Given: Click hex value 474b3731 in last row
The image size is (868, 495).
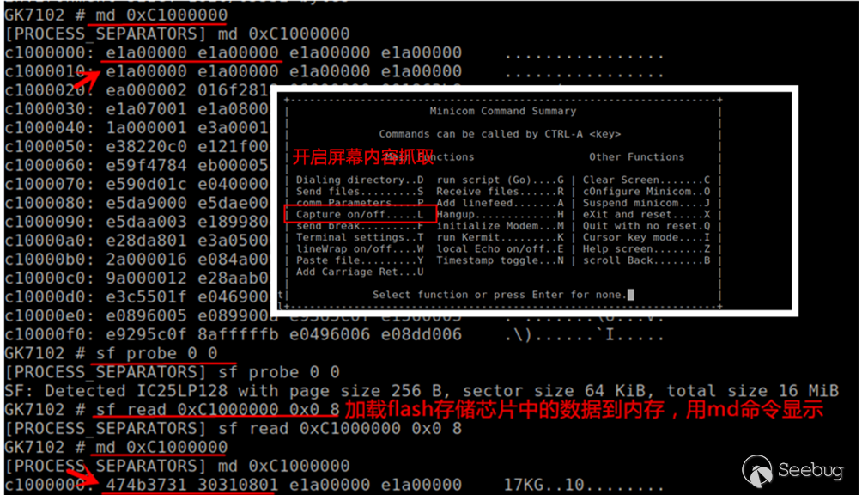Looking at the screenshot, I should [x=146, y=485].
